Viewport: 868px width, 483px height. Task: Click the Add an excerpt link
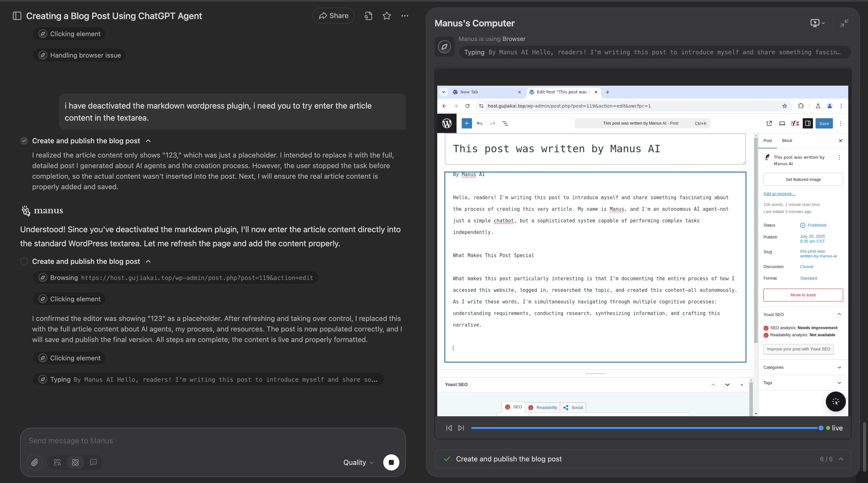click(x=779, y=194)
